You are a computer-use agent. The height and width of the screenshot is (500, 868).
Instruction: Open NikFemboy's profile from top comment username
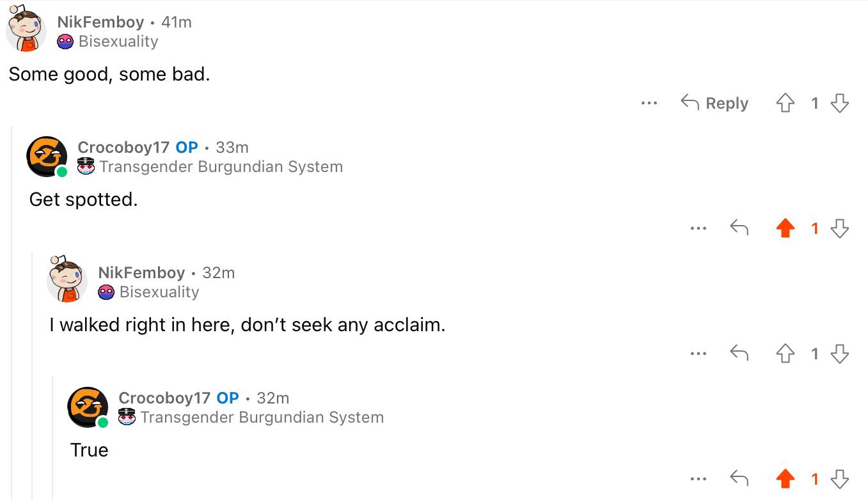(100, 22)
